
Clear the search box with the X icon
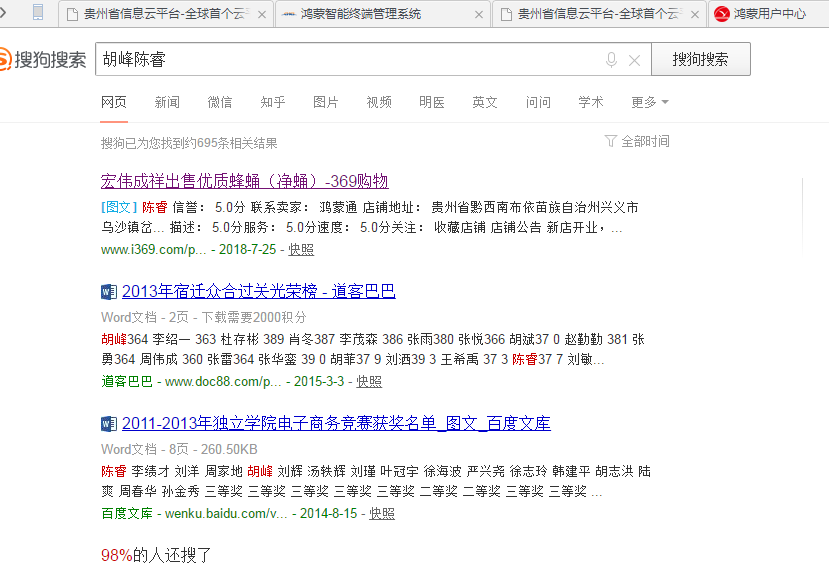tap(634, 60)
